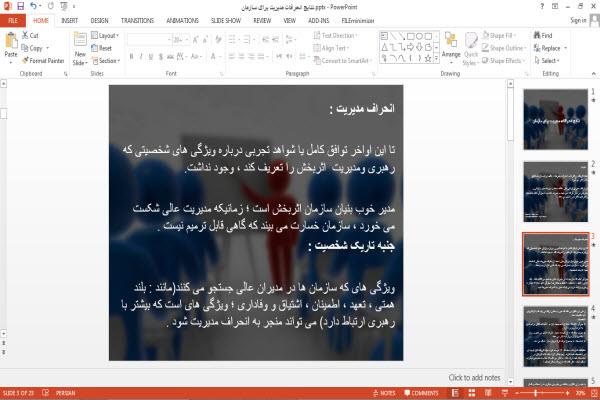
Task: Click the Find binoculars icon
Action: [x=537, y=35]
